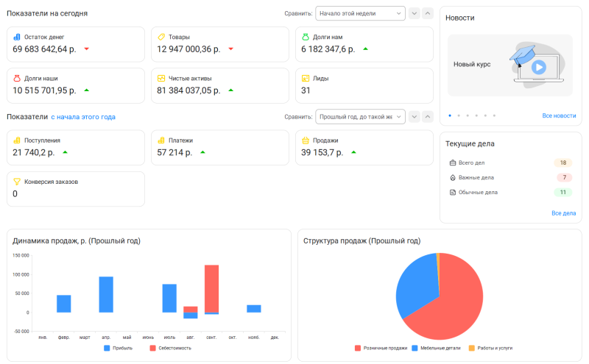Click the Долги нам money bag icon

click(306, 37)
